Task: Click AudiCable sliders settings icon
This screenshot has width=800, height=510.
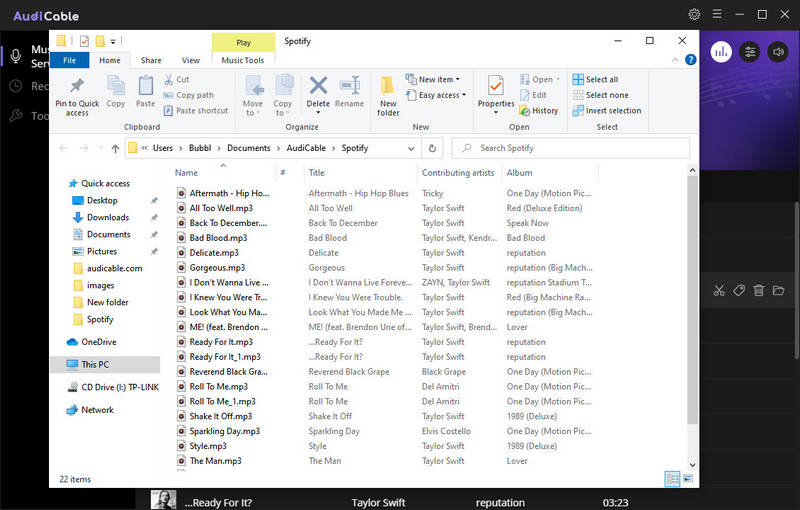Action: pyautogui.click(x=749, y=52)
